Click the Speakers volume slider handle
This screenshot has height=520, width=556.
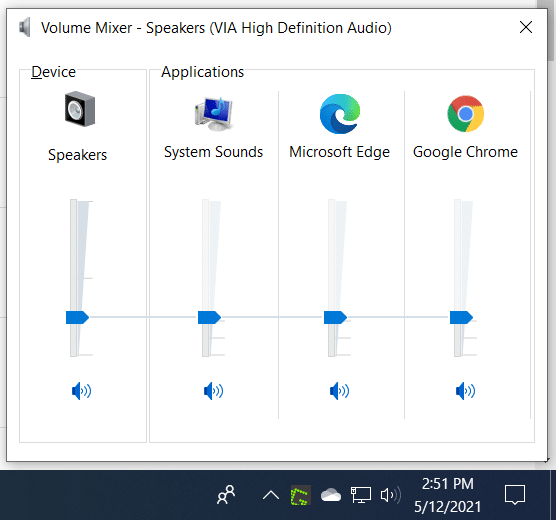point(77,317)
